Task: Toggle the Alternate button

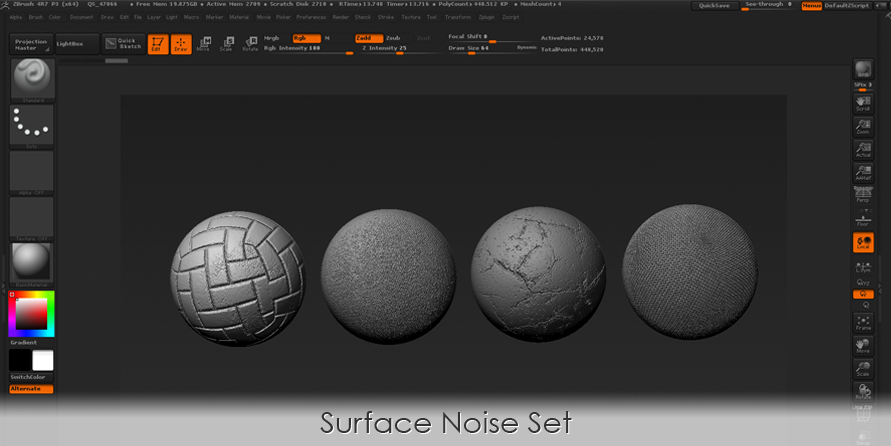Action: [x=31, y=389]
